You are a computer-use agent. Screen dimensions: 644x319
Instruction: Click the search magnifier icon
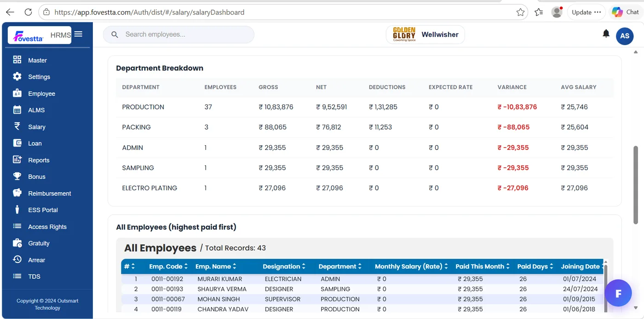(115, 34)
